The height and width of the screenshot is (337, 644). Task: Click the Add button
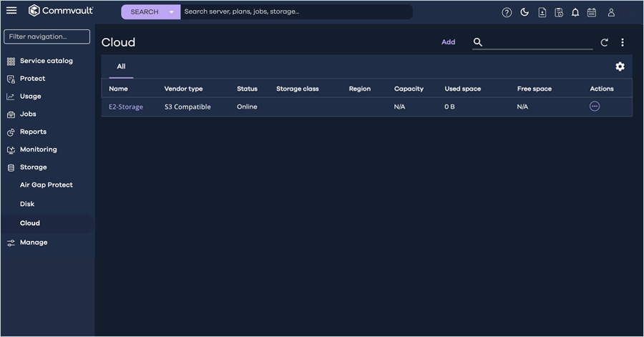pos(448,42)
